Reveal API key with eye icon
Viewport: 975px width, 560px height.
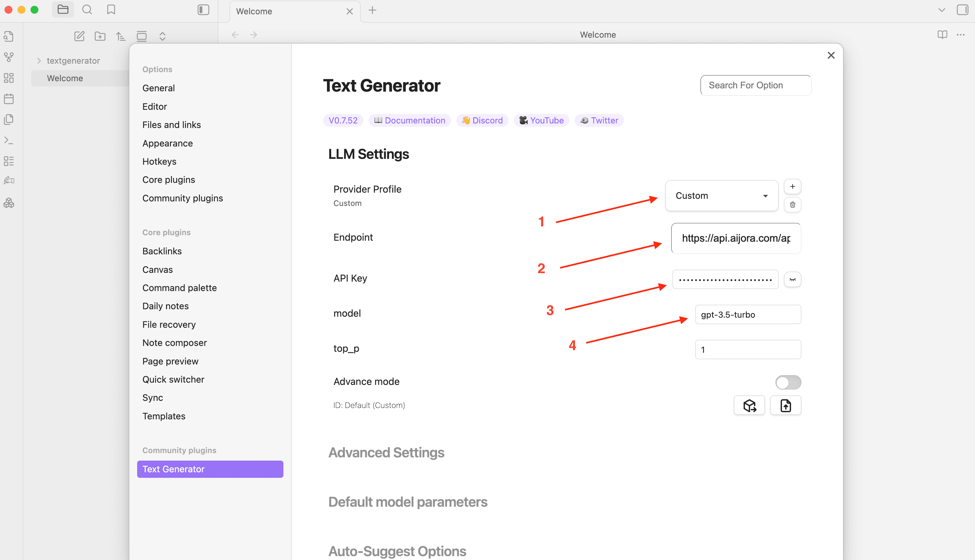[792, 279]
